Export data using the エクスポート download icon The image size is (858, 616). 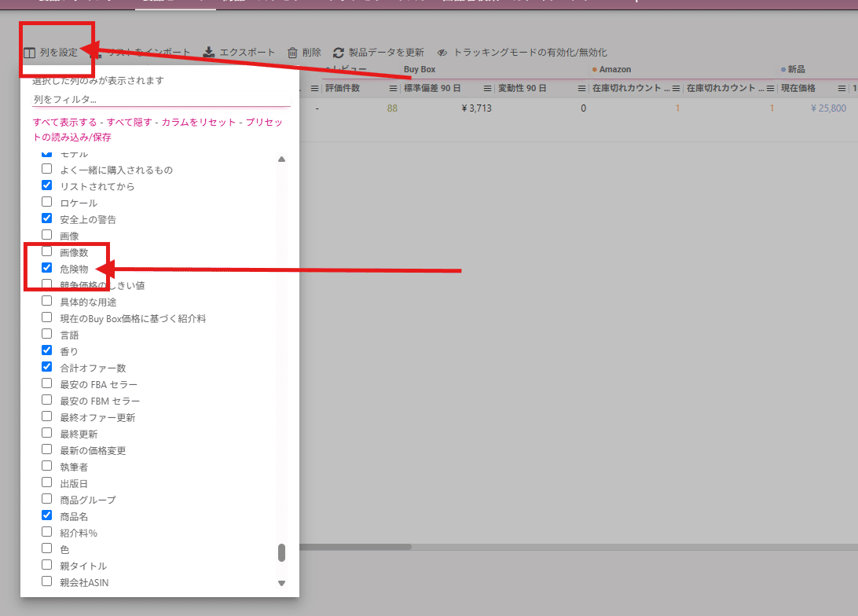tap(209, 53)
